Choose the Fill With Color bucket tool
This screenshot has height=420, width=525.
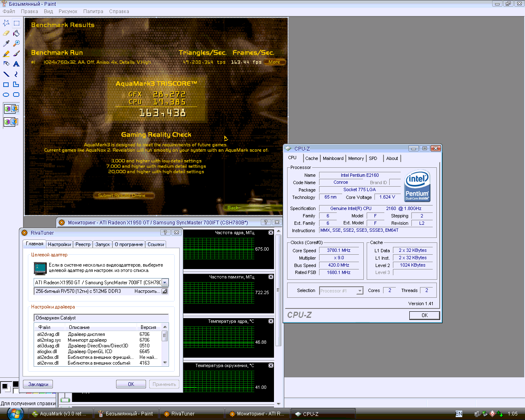[16, 33]
